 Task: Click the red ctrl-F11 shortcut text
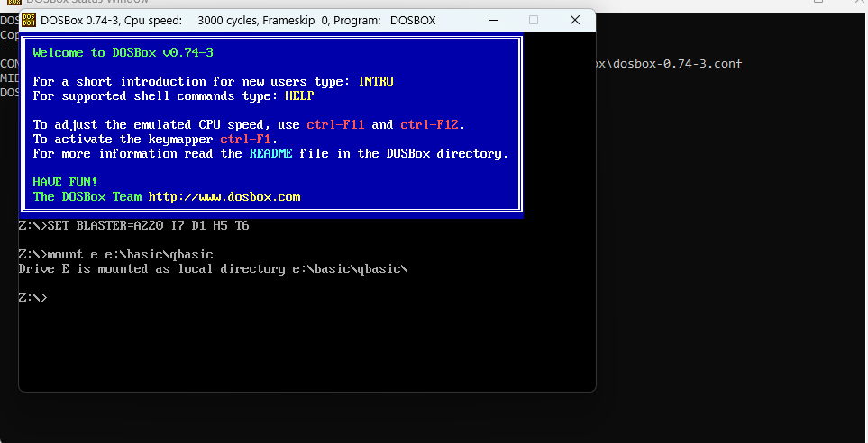[335, 124]
